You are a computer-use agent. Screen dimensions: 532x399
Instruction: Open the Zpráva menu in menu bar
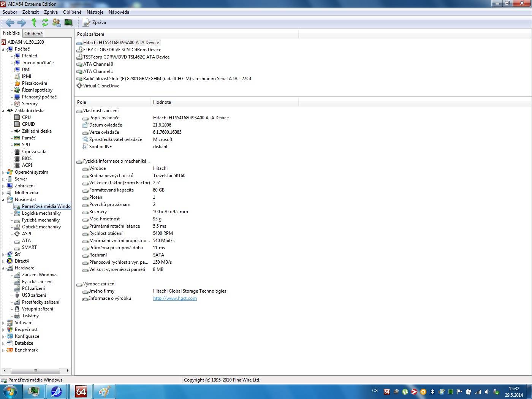(x=51, y=12)
